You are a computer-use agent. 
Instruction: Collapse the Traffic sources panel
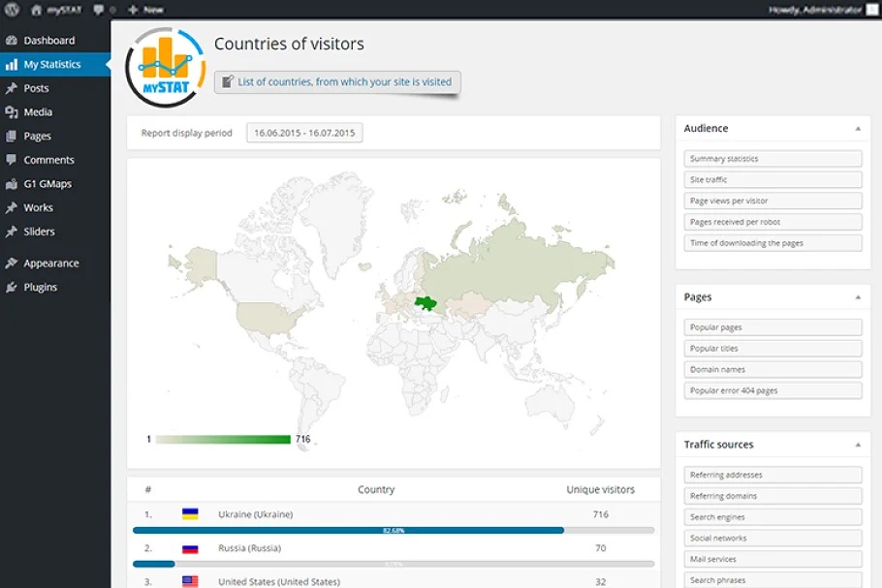click(x=857, y=445)
